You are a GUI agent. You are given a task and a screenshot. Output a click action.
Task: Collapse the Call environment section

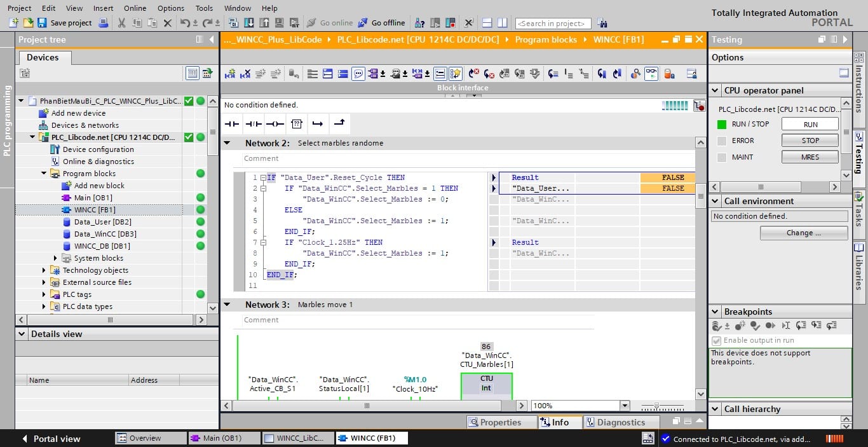coord(715,201)
